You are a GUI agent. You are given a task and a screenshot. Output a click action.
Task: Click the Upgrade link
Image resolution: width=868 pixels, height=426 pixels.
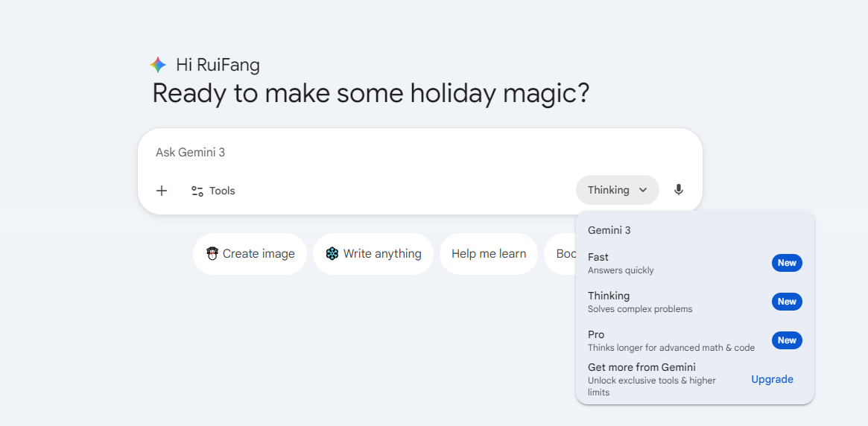pos(772,379)
